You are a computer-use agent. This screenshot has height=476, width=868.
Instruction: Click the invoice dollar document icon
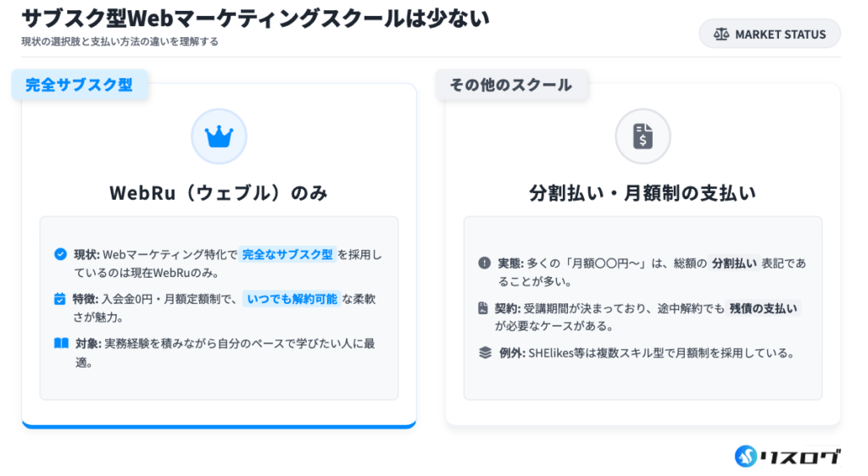(643, 136)
